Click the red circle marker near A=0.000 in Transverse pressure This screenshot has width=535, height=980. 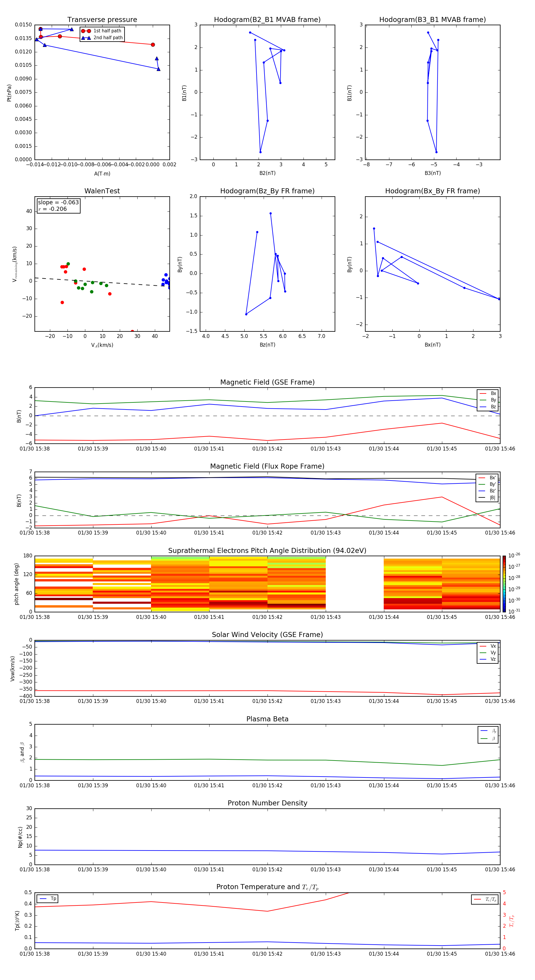[153, 45]
